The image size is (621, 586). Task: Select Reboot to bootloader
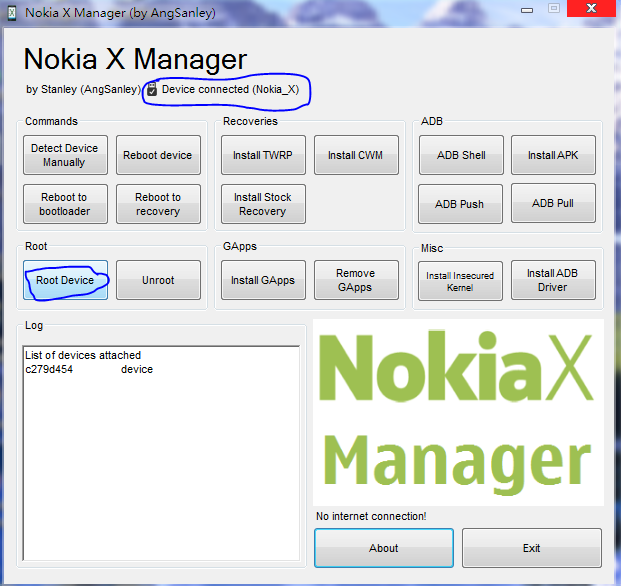[x=65, y=204]
